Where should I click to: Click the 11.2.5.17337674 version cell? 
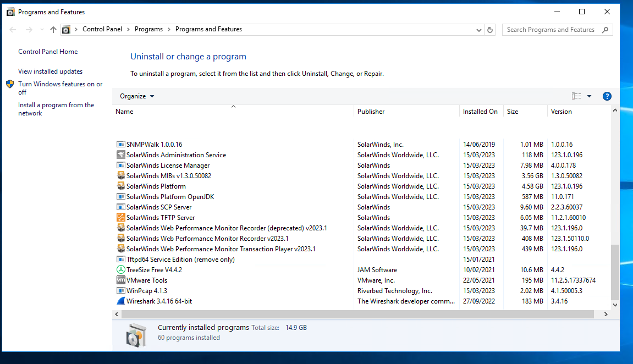pos(573,280)
